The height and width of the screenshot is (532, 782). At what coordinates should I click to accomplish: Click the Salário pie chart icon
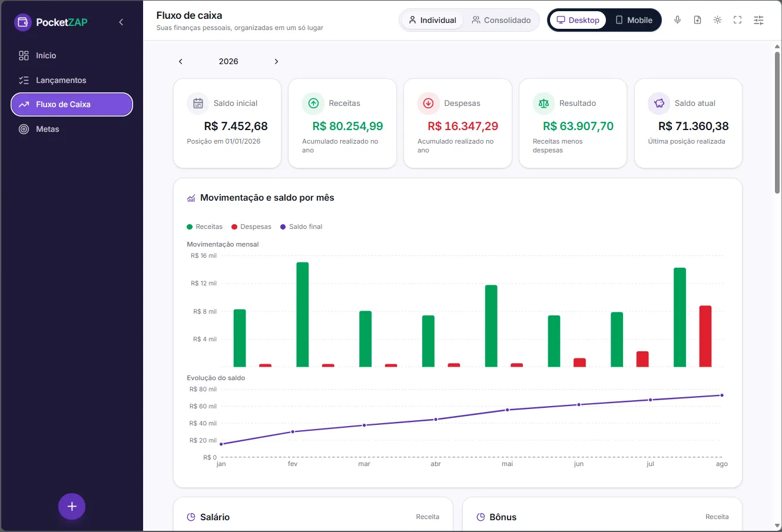[191, 517]
